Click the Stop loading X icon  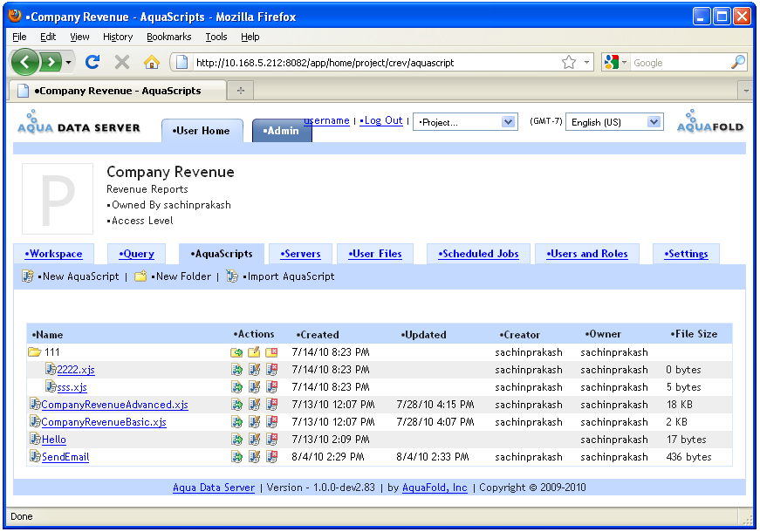pyautogui.click(x=122, y=63)
